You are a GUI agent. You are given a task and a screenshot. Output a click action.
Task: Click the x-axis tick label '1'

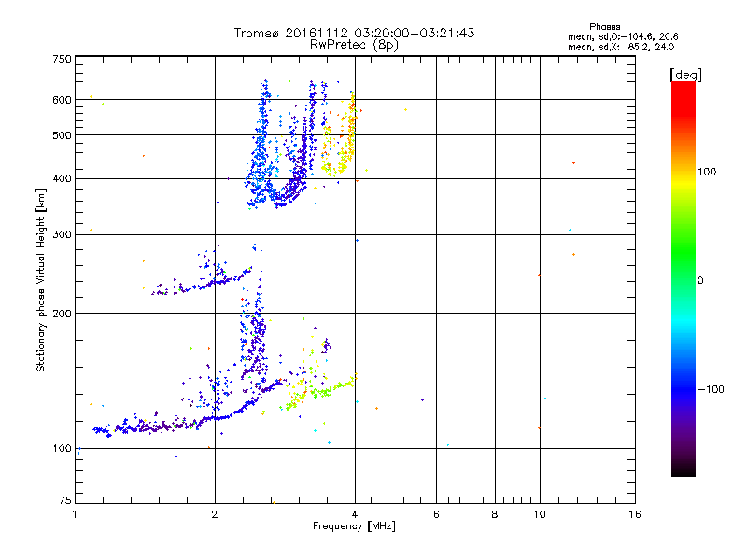click(x=75, y=514)
